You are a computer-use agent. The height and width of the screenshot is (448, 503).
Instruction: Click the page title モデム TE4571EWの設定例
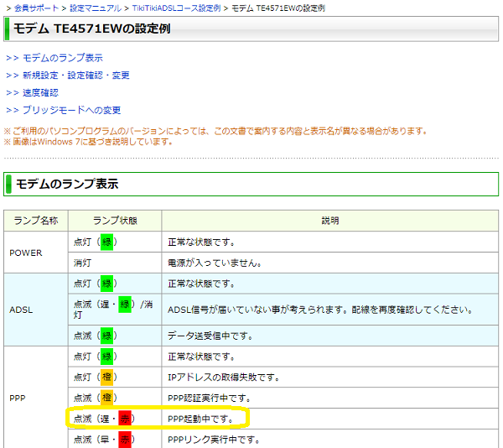click(91, 29)
